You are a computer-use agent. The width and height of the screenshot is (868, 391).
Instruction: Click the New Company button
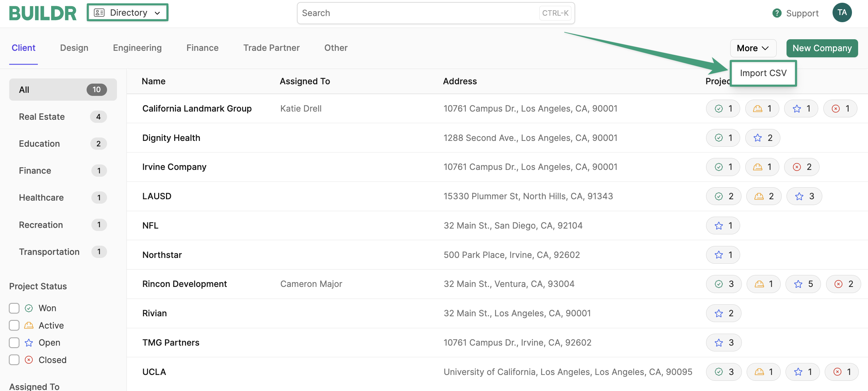click(x=822, y=48)
